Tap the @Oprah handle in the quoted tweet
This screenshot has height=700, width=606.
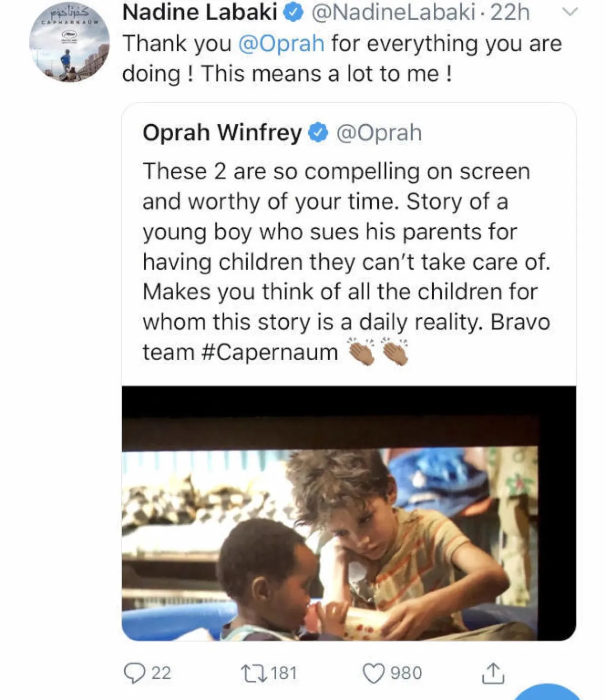point(379,133)
